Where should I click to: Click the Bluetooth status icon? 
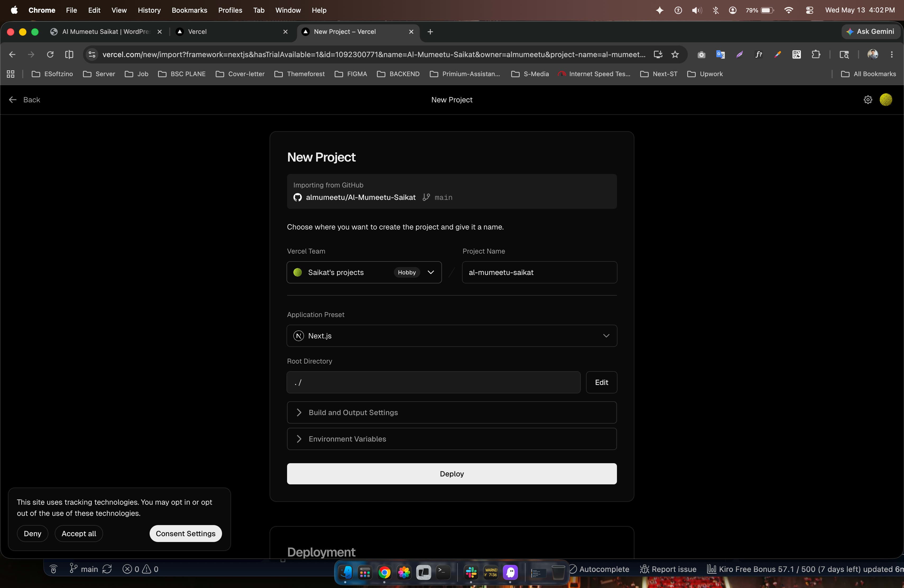pyautogui.click(x=716, y=10)
